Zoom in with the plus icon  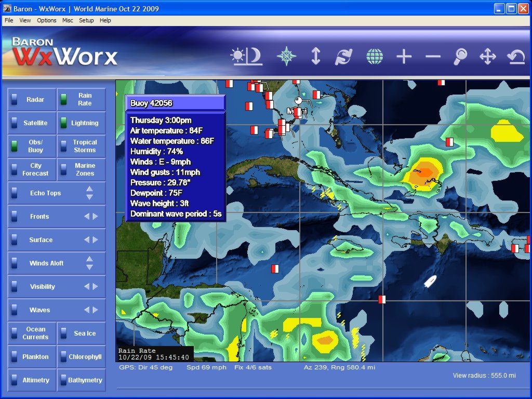[x=404, y=56]
